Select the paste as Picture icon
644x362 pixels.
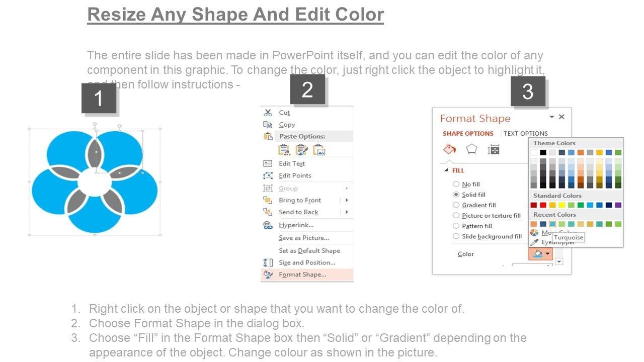click(319, 149)
